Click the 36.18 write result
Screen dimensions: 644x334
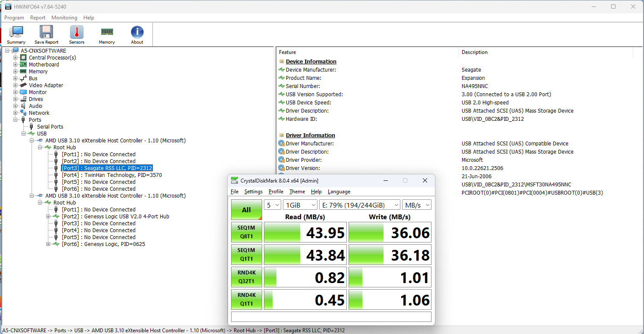click(x=390, y=255)
